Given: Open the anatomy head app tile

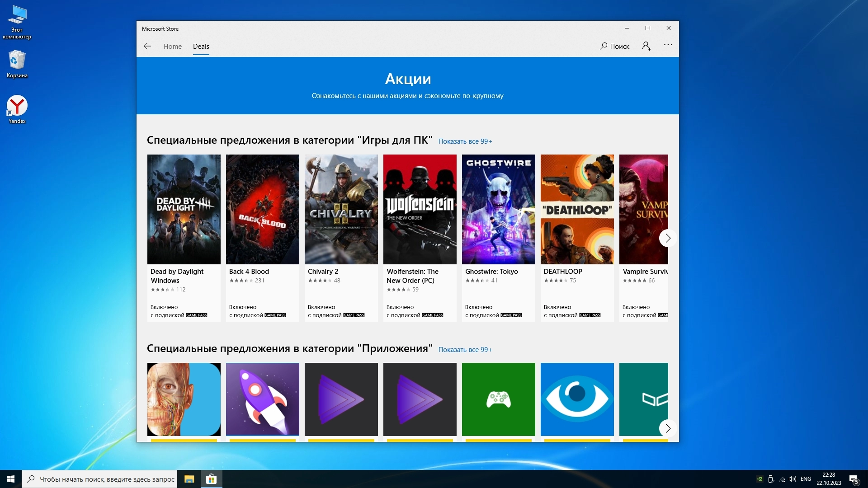Looking at the screenshot, I should click(184, 399).
